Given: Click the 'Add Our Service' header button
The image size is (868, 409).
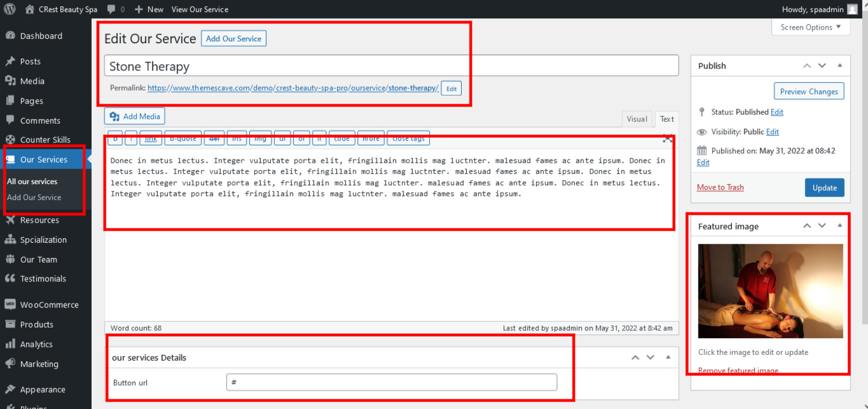Looking at the screenshot, I should click(233, 39).
